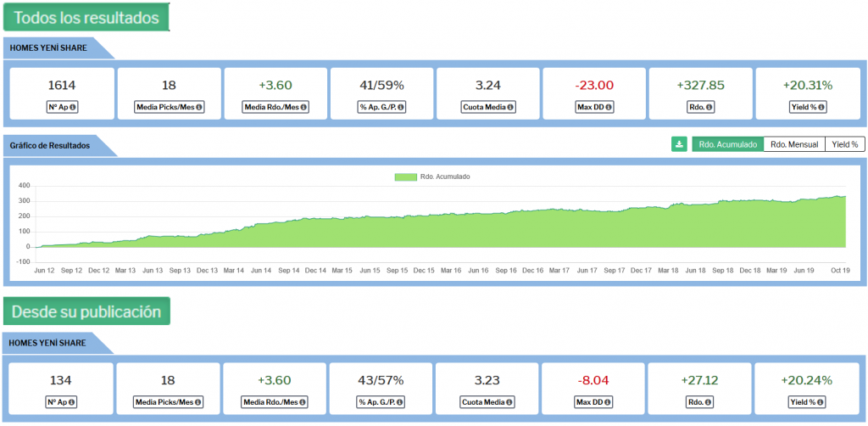Click info icon on Max DD below -23.00
Viewport: 868px width, 426px height.
609,108
